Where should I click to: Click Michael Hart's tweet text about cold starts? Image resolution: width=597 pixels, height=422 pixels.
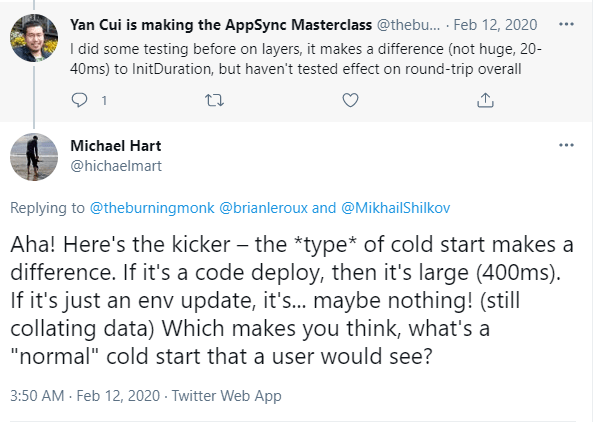(292, 300)
